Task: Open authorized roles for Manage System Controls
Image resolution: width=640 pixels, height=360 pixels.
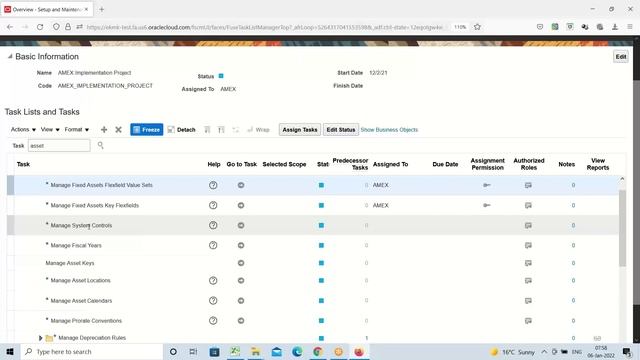Action: 528,225
